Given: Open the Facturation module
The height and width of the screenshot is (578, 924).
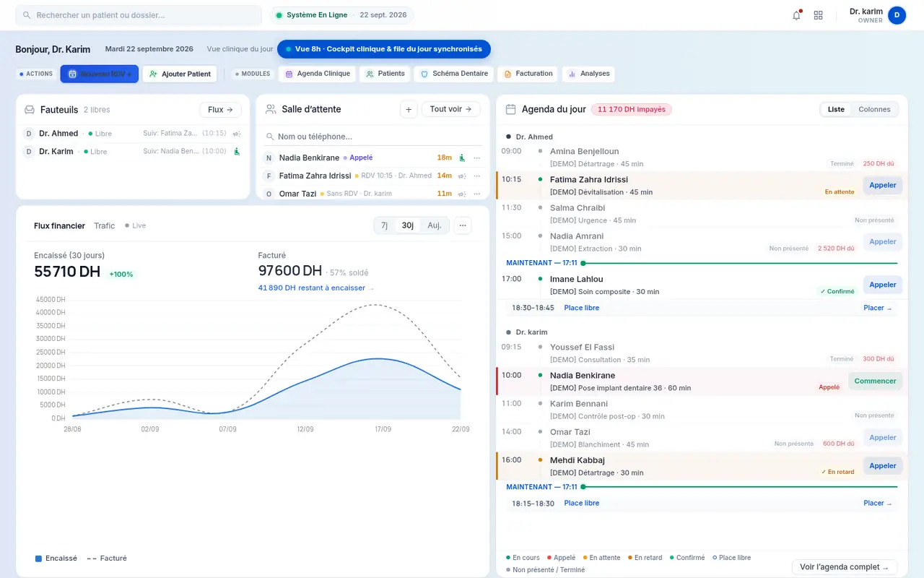Looking at the screenshot, I should 528,74.
